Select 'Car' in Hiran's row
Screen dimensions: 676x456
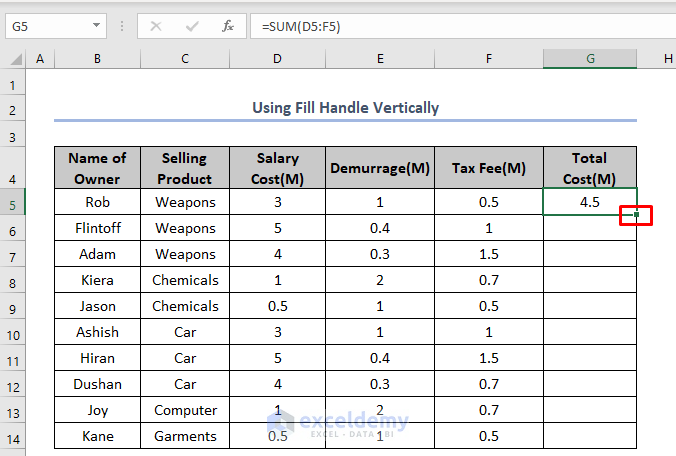[185, 358]
